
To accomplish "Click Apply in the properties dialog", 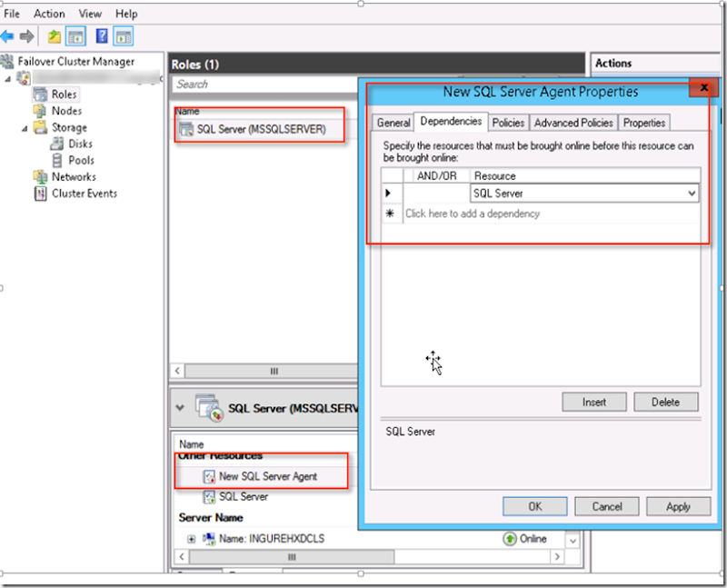I will (x=678, y=506).
